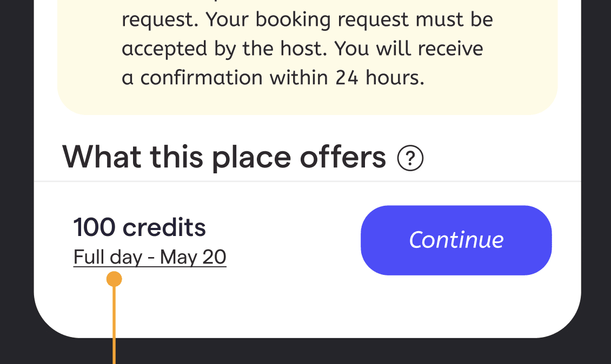Select the 'What this place offers' heading
The image size is (611, 364).
tap(224, 157)
